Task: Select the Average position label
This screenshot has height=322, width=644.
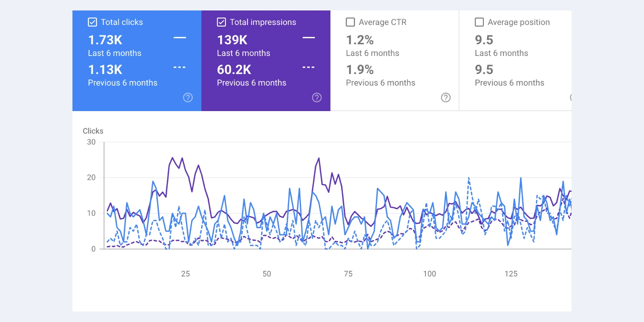Action: 519,22
